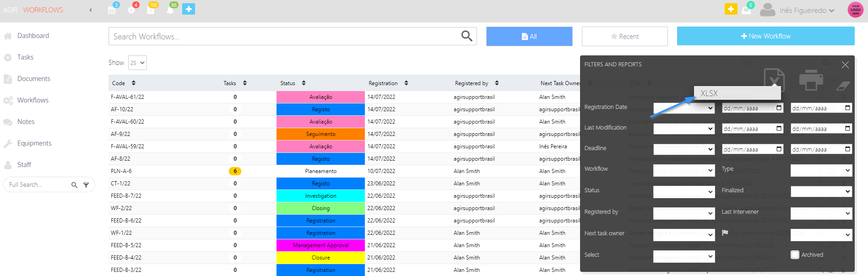This screenshot has height=276, width=868.
Task: Click the yellow plus icon near user name
Action: point(731,9)
